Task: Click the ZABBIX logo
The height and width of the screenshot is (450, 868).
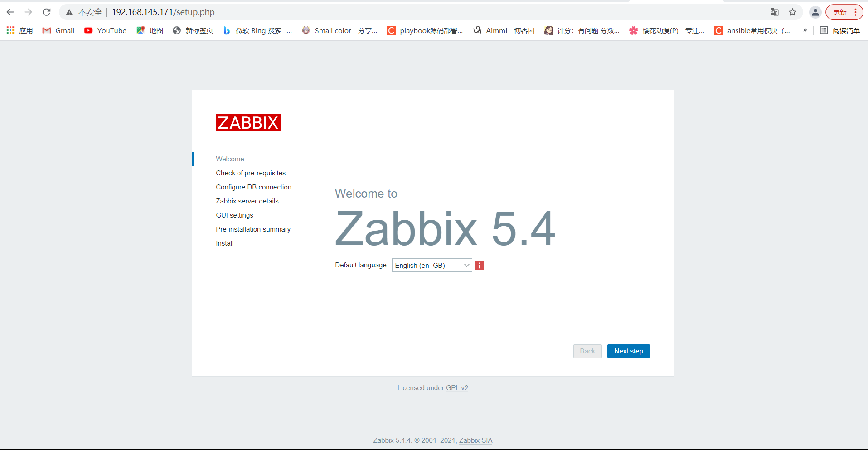Action: [248, 123]
